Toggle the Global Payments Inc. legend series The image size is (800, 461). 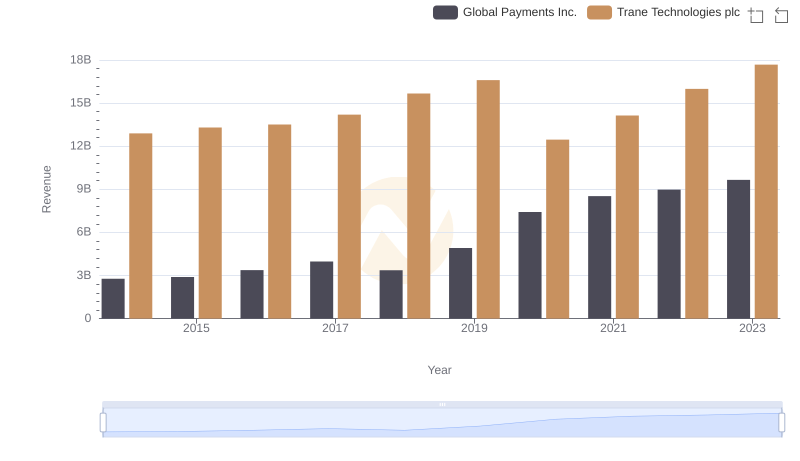[x=505, y=12]
